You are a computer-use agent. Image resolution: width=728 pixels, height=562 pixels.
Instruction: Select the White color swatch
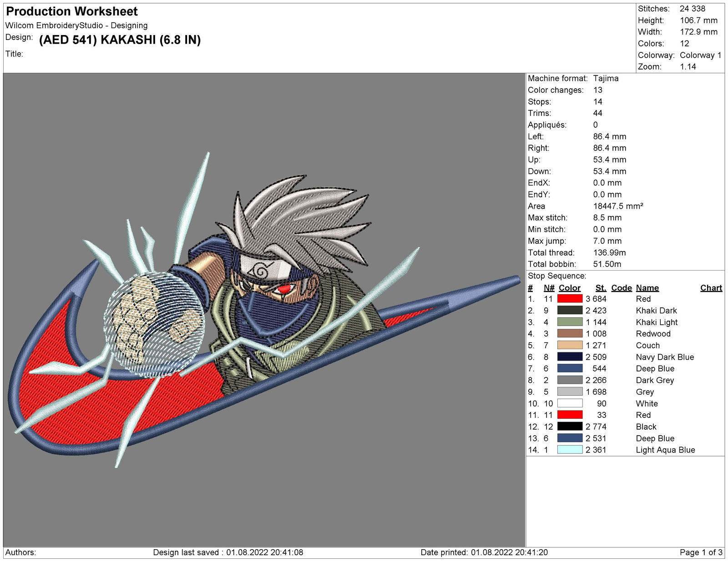pos(570,403)
